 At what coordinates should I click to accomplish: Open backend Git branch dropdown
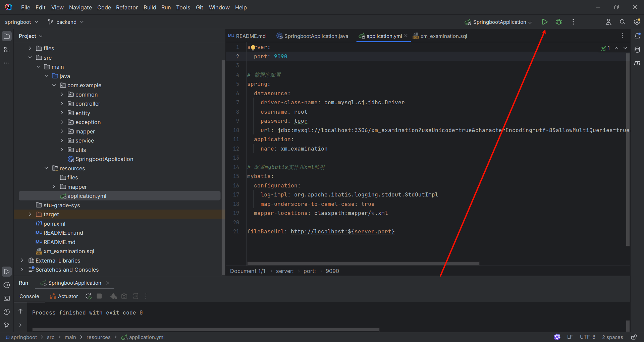pyautogui.click(x=65, y=22)
